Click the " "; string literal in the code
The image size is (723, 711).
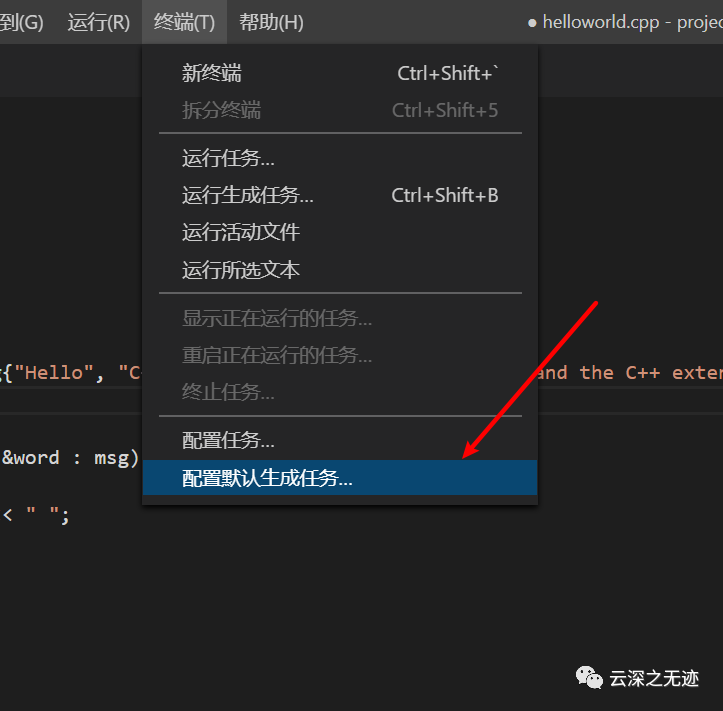click(x=47, y=515)
